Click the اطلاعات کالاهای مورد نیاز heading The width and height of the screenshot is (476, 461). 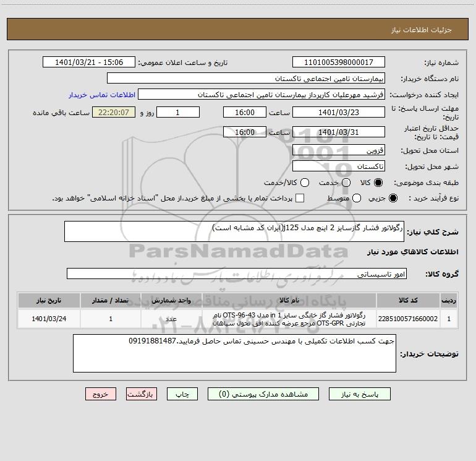click(413, 252)
